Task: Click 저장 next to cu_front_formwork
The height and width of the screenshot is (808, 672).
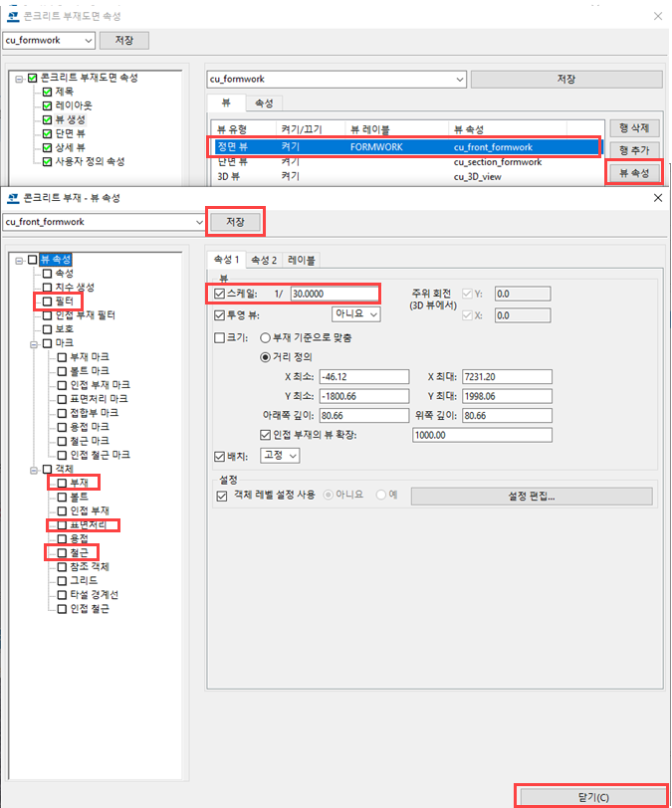Action: [236, 222]
